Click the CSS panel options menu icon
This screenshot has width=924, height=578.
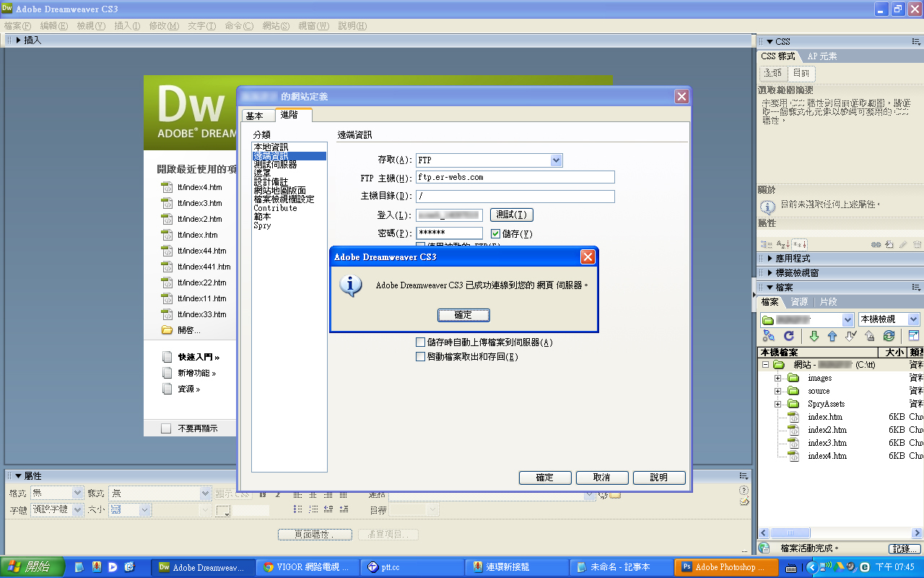(915, 42)
